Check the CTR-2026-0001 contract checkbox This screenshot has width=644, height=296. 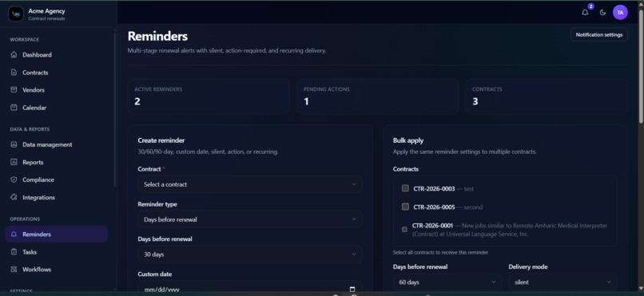404,230
